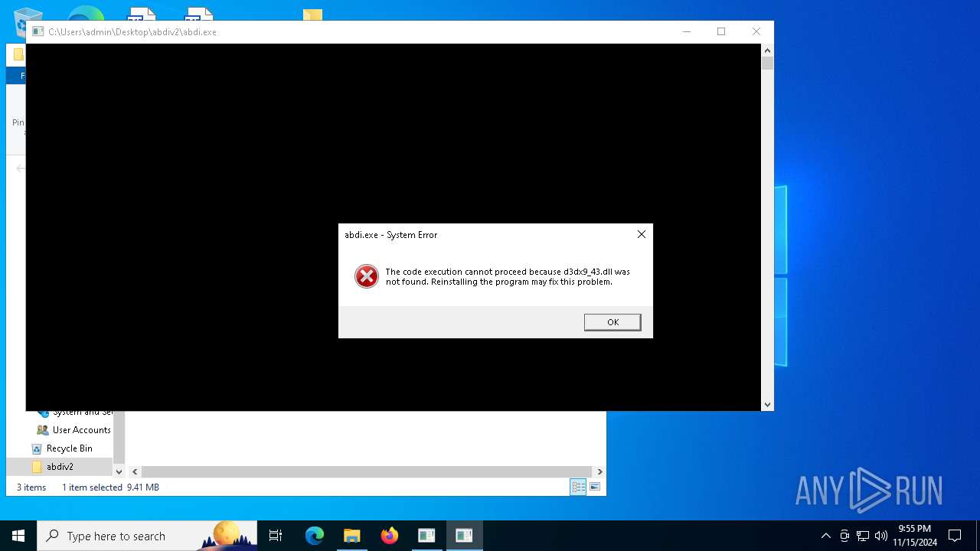Click the Explorer back arrow
The width and height of the screenshot is (980, 551).
[20, 168]
